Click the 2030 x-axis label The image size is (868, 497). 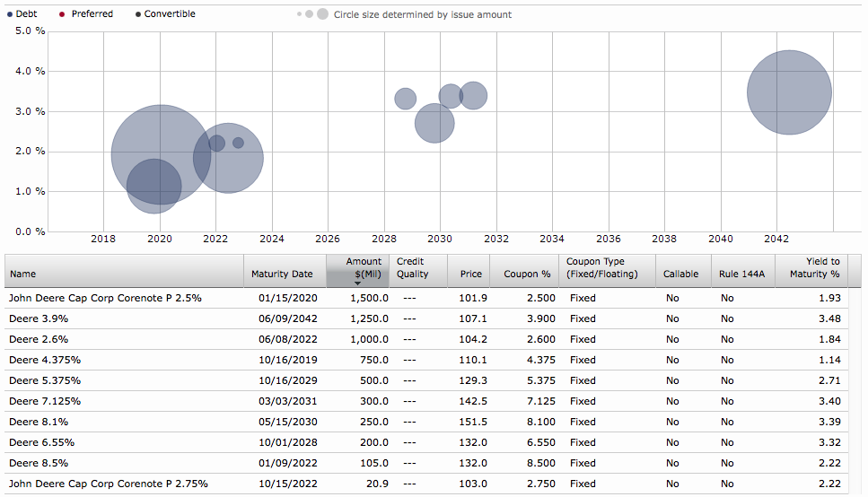click(440, 240)
